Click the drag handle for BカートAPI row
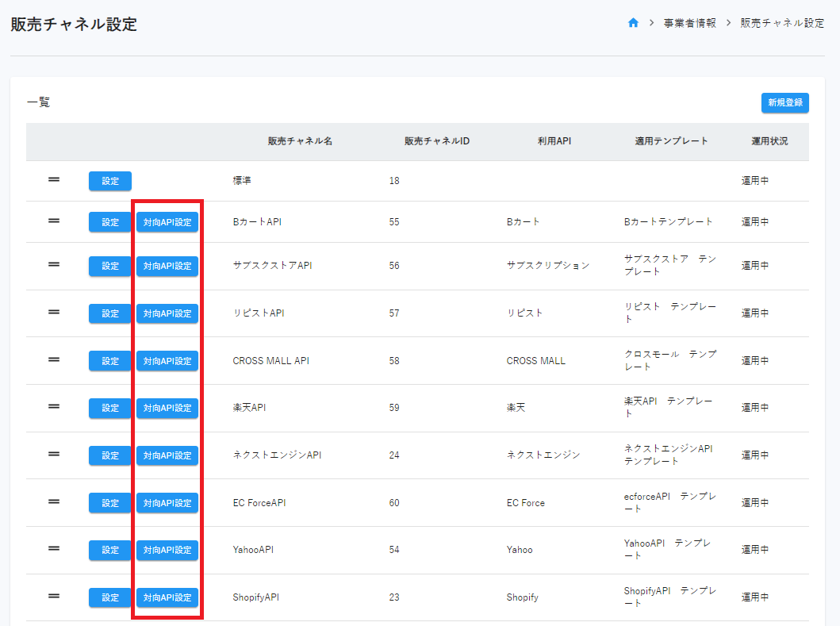 point(54,221)
